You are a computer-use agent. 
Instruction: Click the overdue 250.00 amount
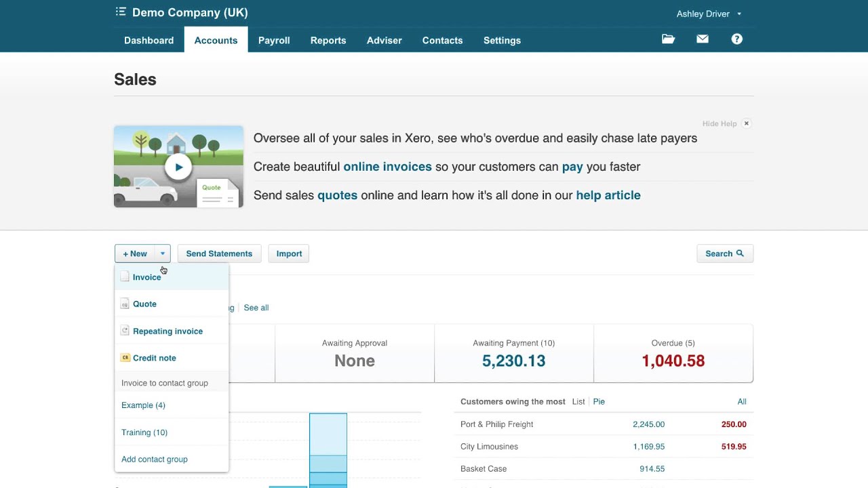point(734,424)
